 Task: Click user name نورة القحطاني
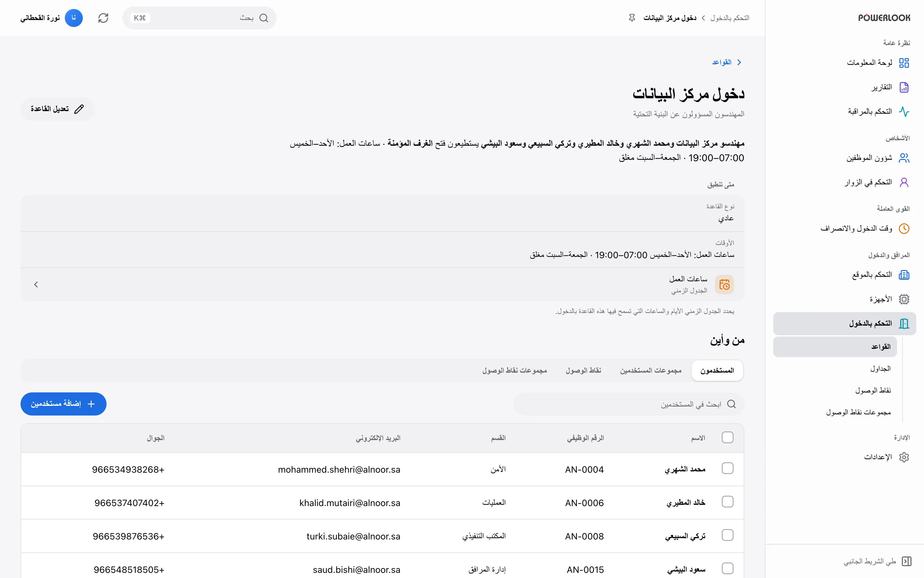(x=40, y=18)
